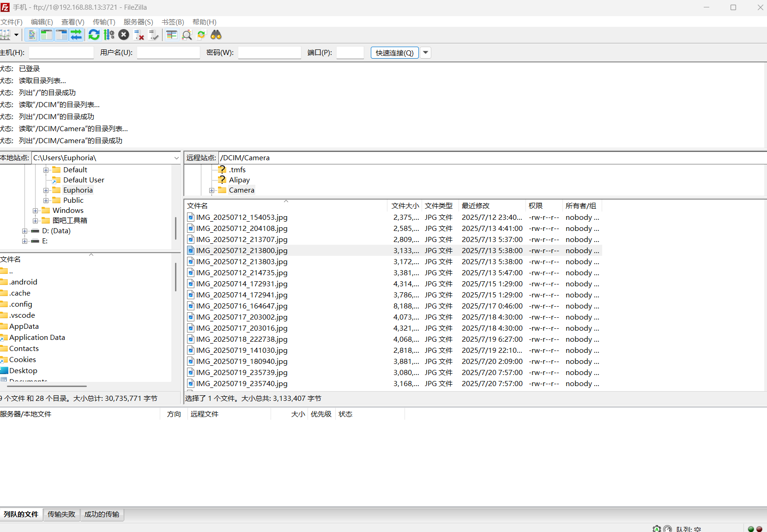This screenshot has height=532, width=767.
Task: Expand the D: (Data) drive node
Action: tap(25, 231)
